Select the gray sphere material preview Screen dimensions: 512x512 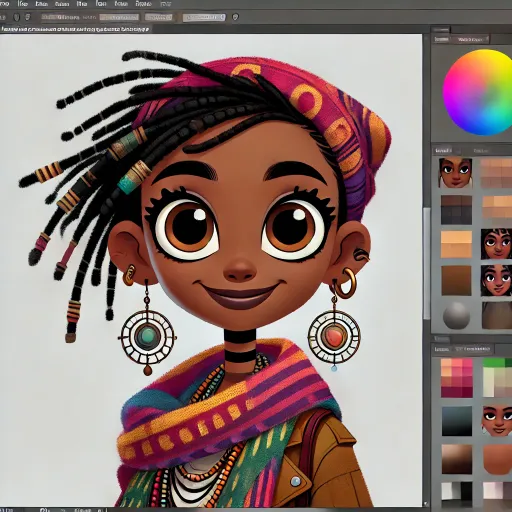click(456, 315)
